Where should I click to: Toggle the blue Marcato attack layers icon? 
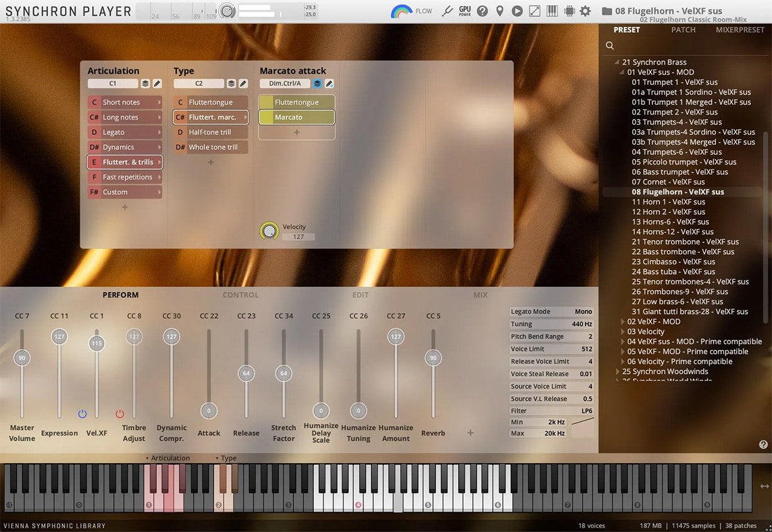click(318, 84)
